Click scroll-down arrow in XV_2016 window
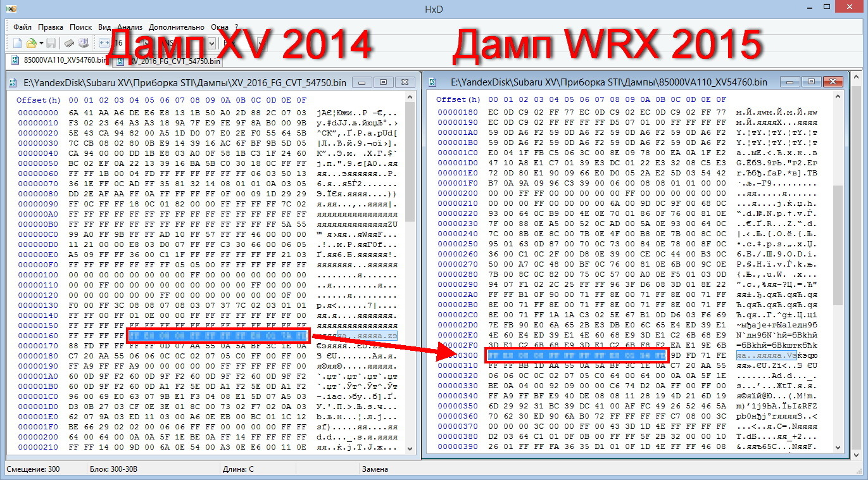868x480 pixels. (x=410, y=448)
